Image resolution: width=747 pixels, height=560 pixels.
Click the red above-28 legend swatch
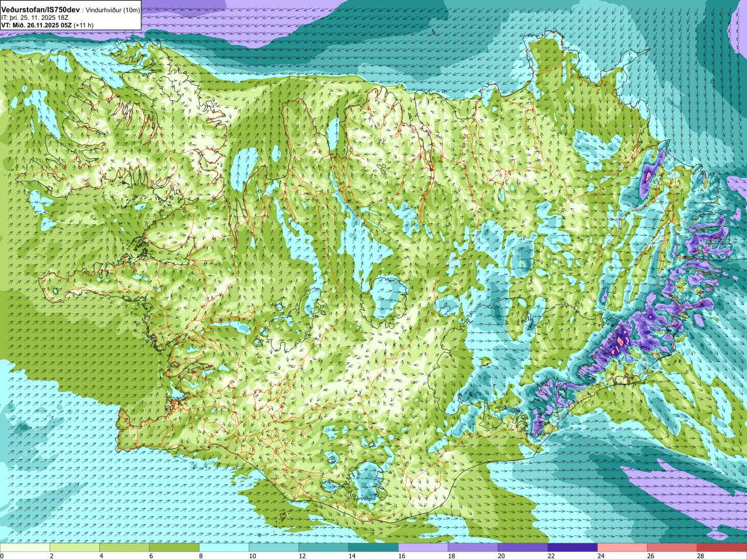point(722,548)
